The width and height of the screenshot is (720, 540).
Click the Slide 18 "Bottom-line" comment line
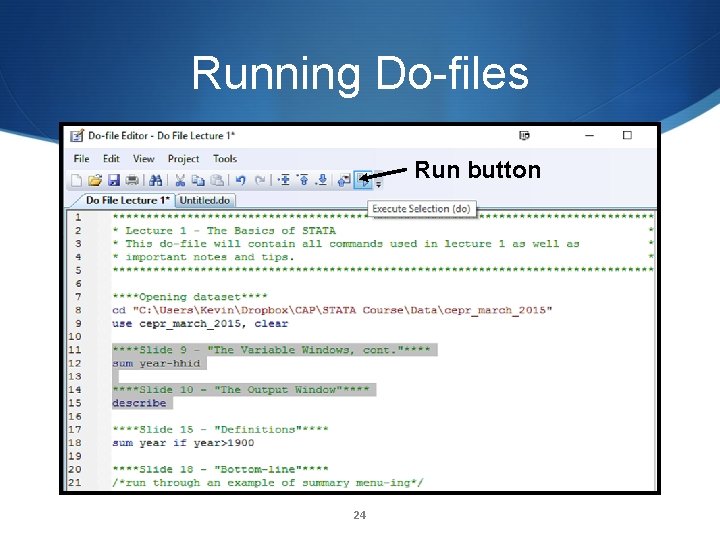click(x=220, y=469)
